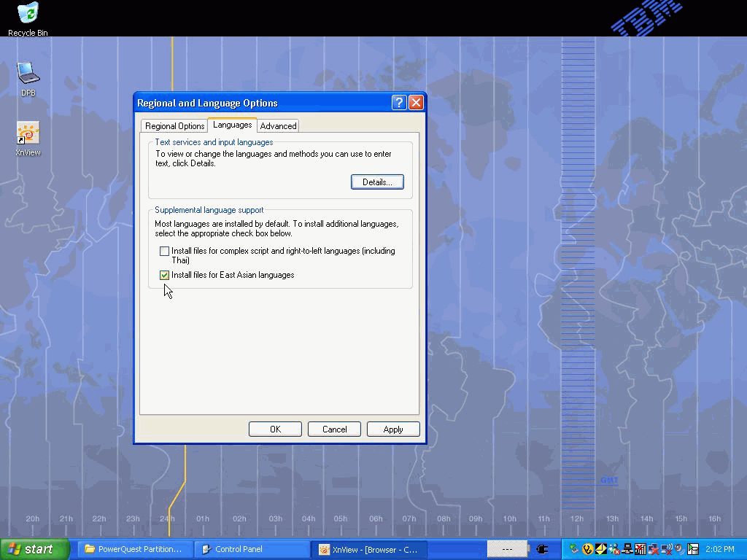Click the Safely Remove Hardware tray icon
The height and width of the screenshot is (560, 747).
(575, 549)
